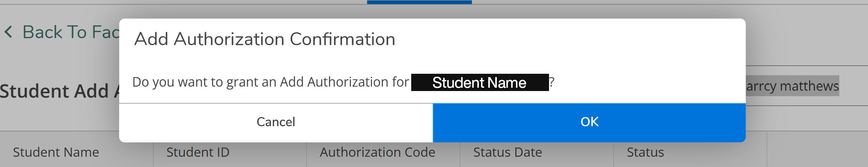Sort by Student ID column header
868x167 pixels.
coord(198,152)
